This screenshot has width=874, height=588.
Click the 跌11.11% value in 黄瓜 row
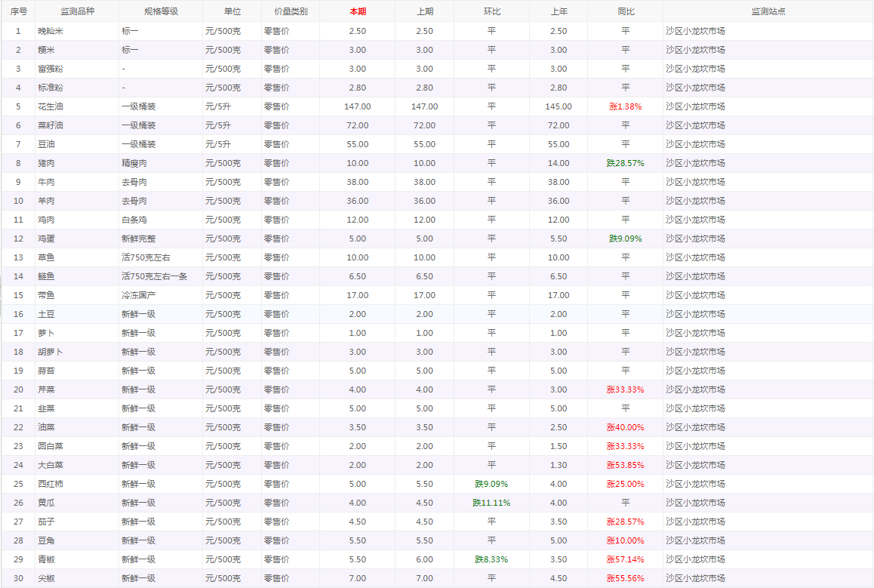point(491,503)
